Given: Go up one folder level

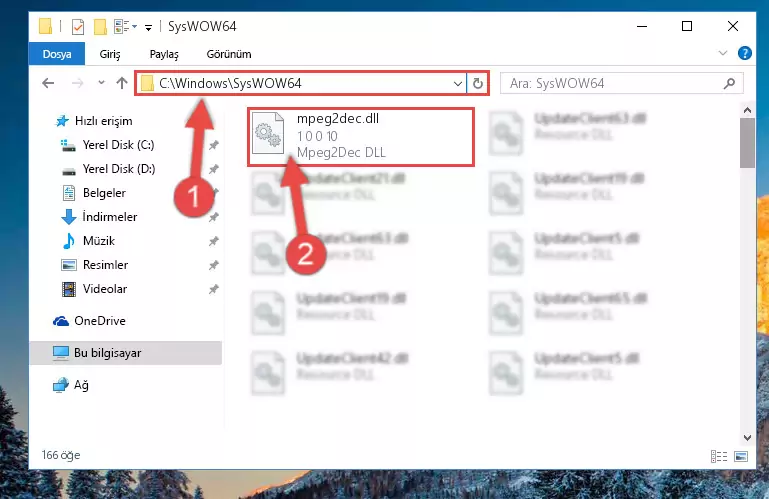Looking at the screenshot, I should tap(122, 83).
